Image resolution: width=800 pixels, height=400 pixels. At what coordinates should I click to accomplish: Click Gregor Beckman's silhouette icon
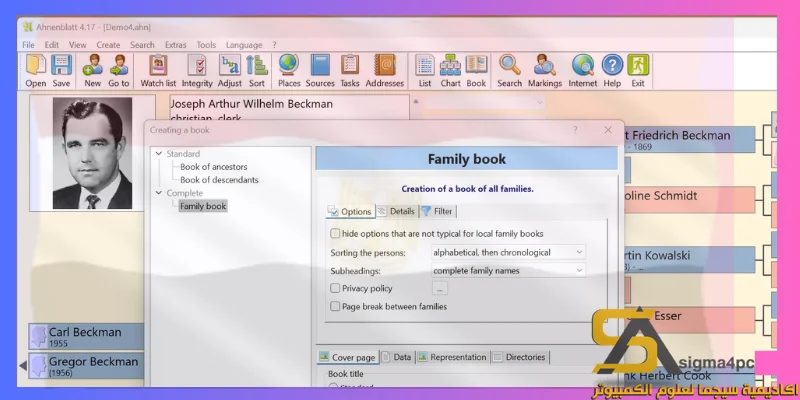38,366
